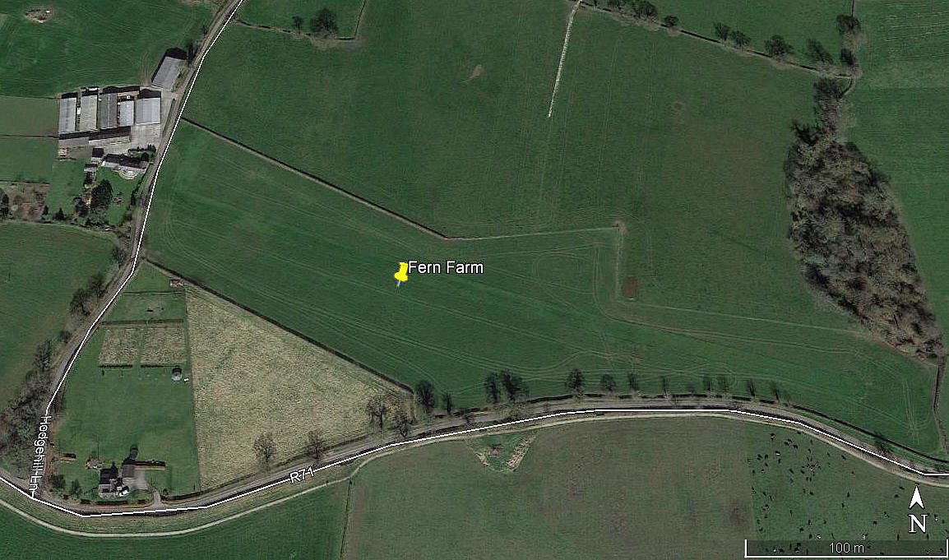The image size is (949, 560).
Task: Click the long dark-roofed barn beside the lane
Action: coord(169,70)
